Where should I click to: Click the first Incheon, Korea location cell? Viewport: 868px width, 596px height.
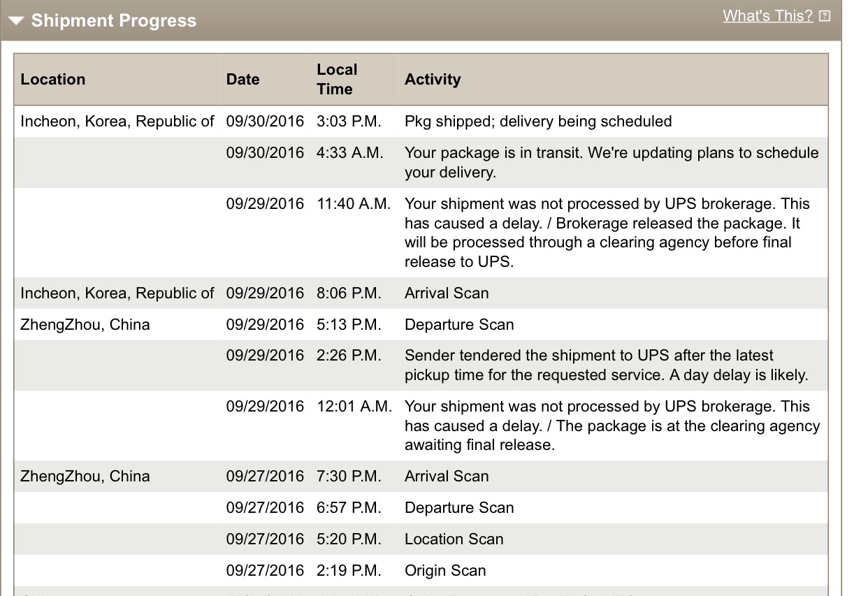(117, 122)
